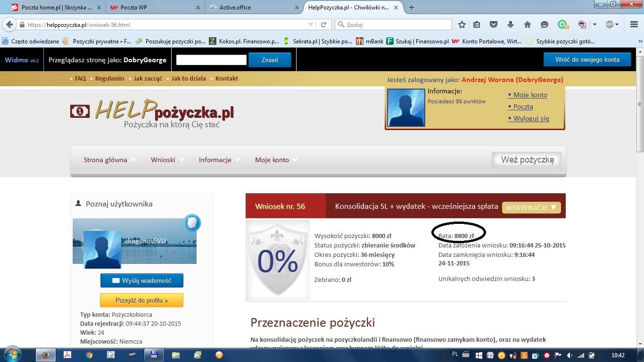Open the Często odwiedzane bookmark

click(30, 41)
